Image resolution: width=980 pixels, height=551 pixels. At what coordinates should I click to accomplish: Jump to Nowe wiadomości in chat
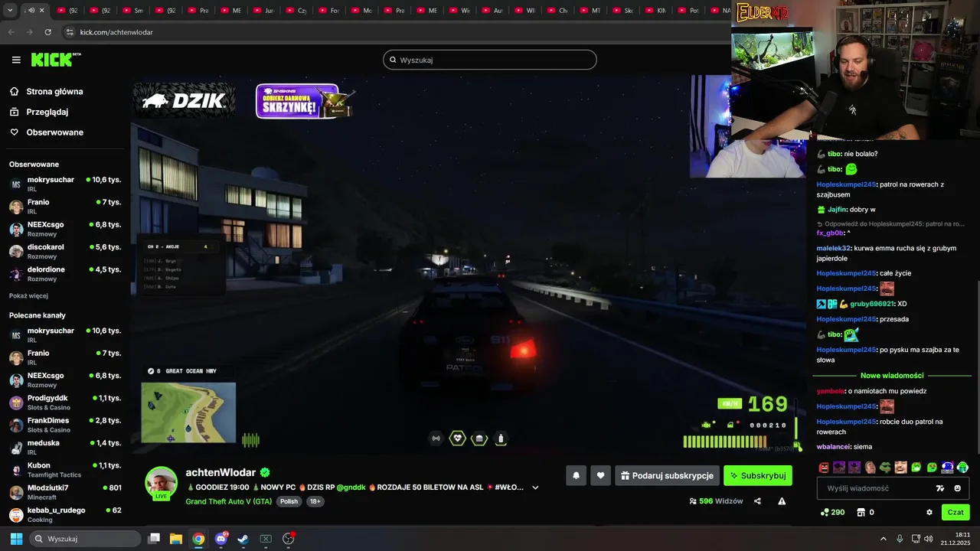pos(892,376)
